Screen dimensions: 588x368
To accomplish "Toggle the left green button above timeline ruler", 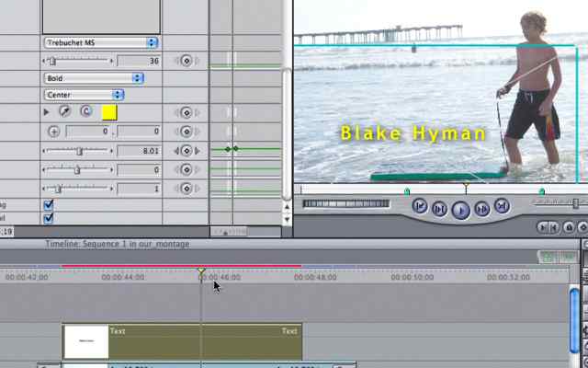I will (548, 257).
